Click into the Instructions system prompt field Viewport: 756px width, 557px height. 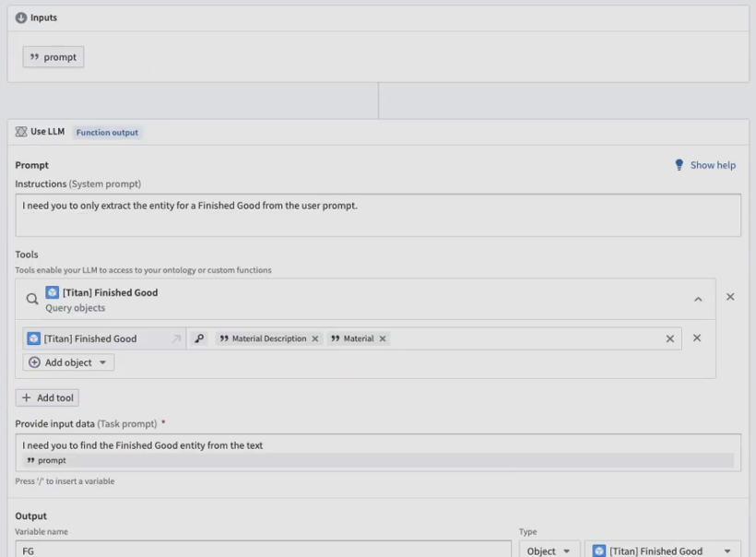(378, 215)
